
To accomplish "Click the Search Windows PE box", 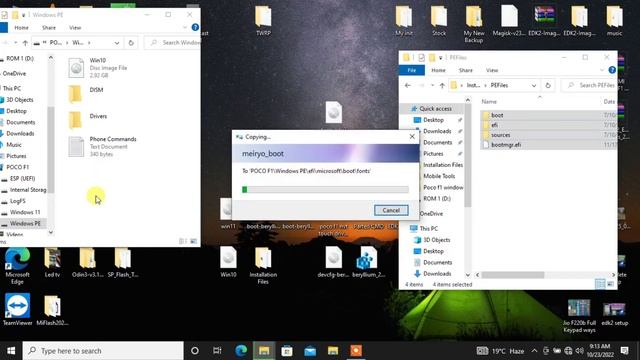I will 174,42.
